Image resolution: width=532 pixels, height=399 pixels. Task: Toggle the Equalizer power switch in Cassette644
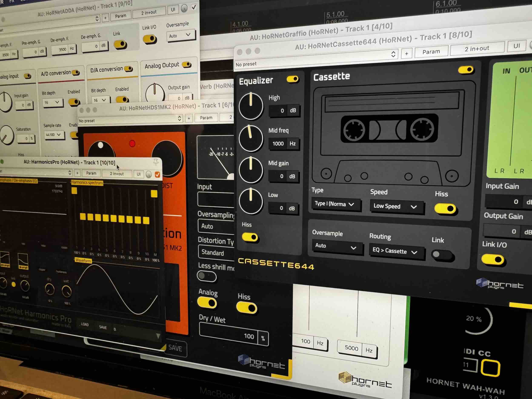[x=293, y=79]
